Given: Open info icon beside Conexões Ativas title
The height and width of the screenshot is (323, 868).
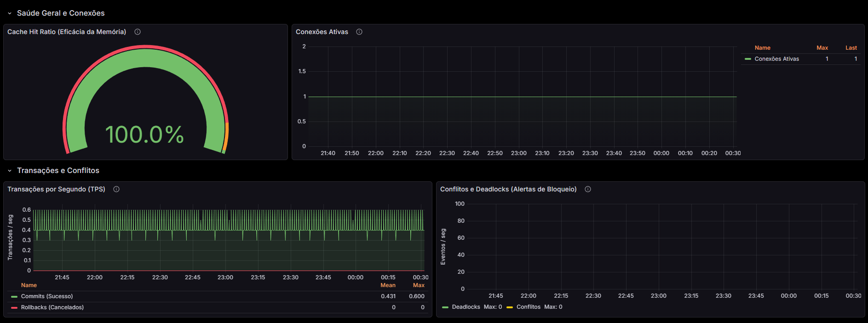Looking at the screenshot, I should click(x=359, y=32).
